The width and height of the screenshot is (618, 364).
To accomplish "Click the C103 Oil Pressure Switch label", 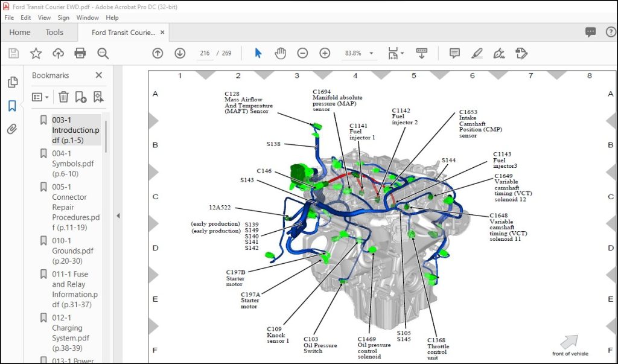I will (x=320, y=345).
